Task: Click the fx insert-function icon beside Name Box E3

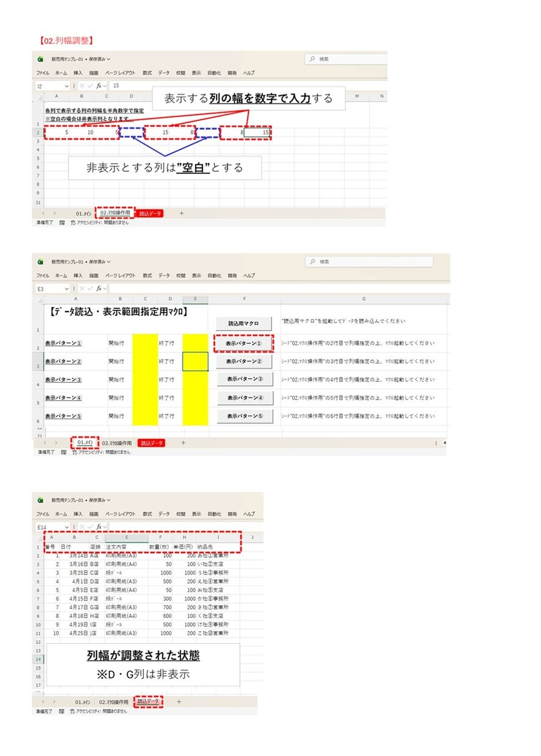Action: pyautogui.click(x=98, y=288)
